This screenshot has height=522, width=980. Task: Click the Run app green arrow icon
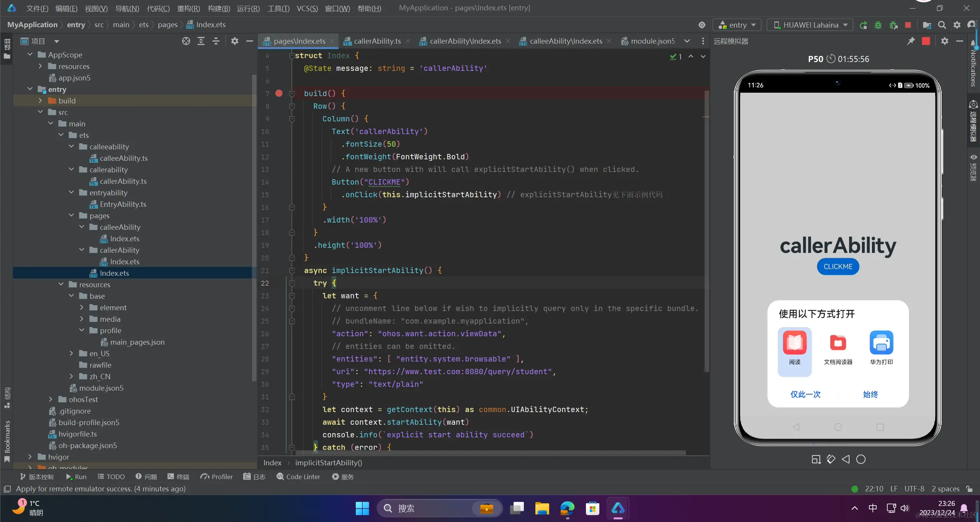[x=863, y=25]
